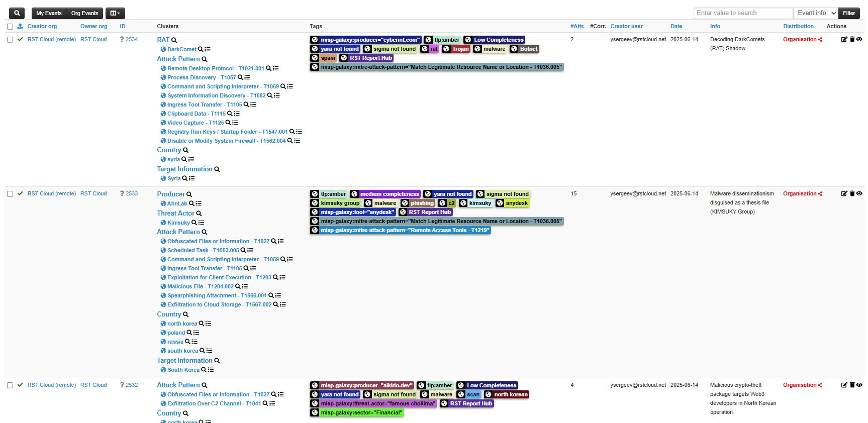The image size is (868, 423).
Task: Delete event 2533 using the trash icon
Action: tap(852, 193)
